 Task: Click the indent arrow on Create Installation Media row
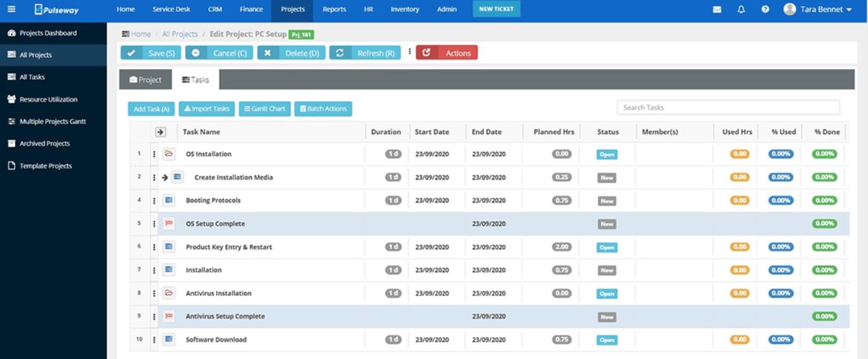point(165,177)
